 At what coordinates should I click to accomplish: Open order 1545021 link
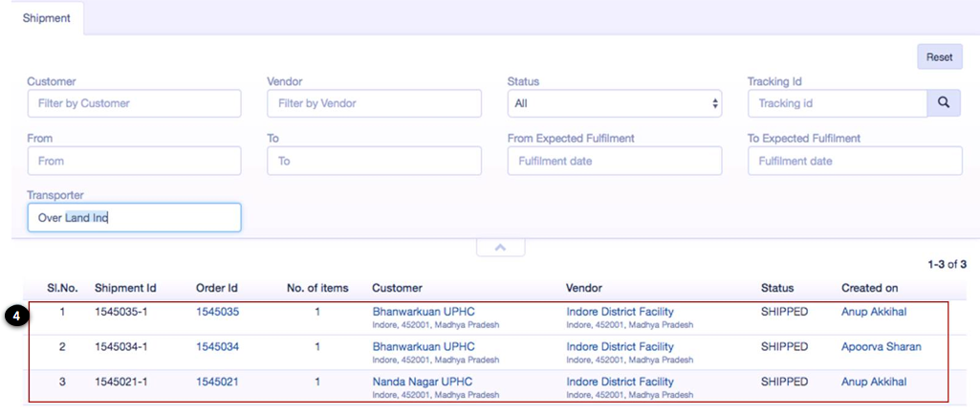[x=217, y=382]
